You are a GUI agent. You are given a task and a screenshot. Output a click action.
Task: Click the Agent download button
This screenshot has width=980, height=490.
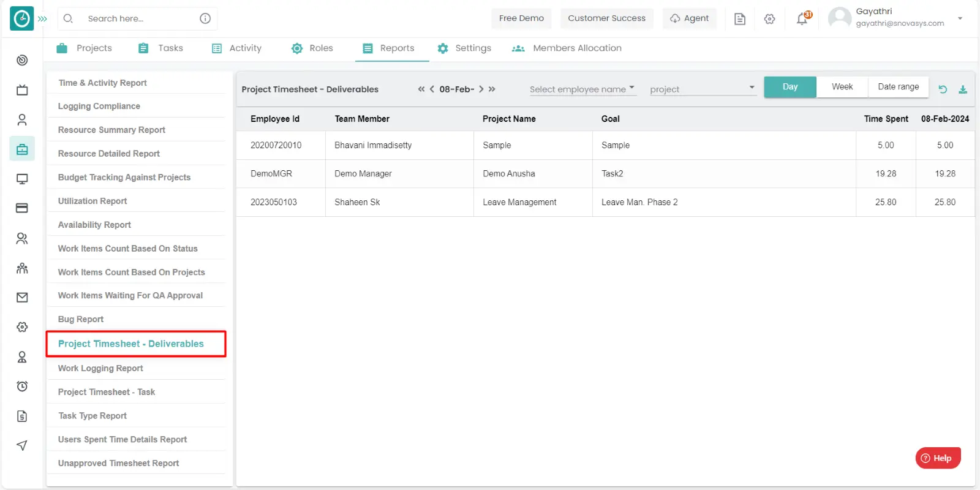[x=689, y=18]
